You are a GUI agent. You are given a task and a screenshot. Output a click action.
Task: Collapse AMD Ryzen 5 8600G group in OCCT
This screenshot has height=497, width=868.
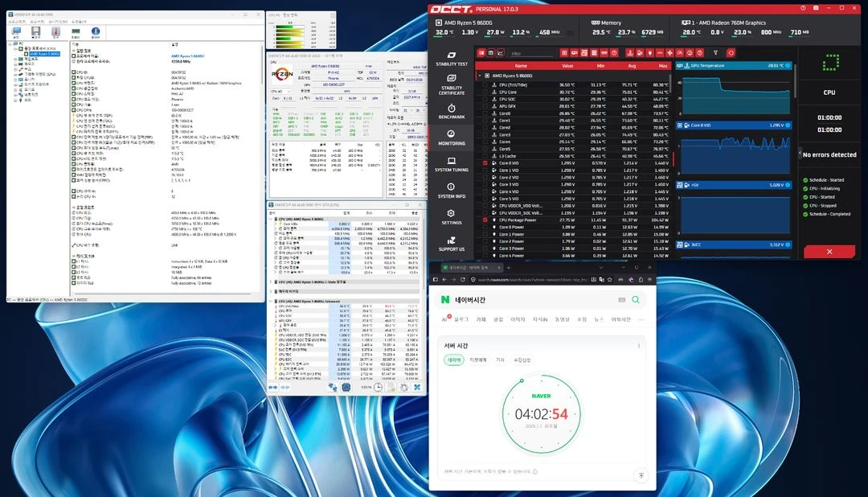click(x=479, y=76)
